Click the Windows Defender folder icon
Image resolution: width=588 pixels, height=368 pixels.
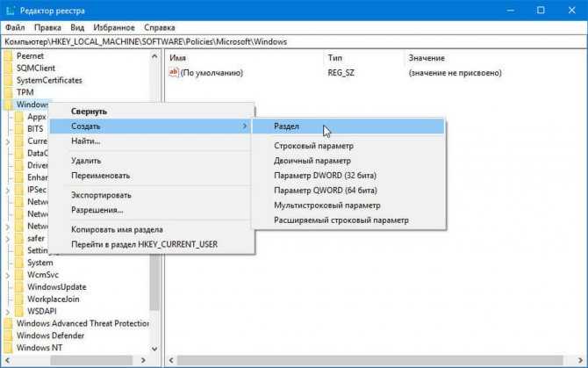(8, 336)
